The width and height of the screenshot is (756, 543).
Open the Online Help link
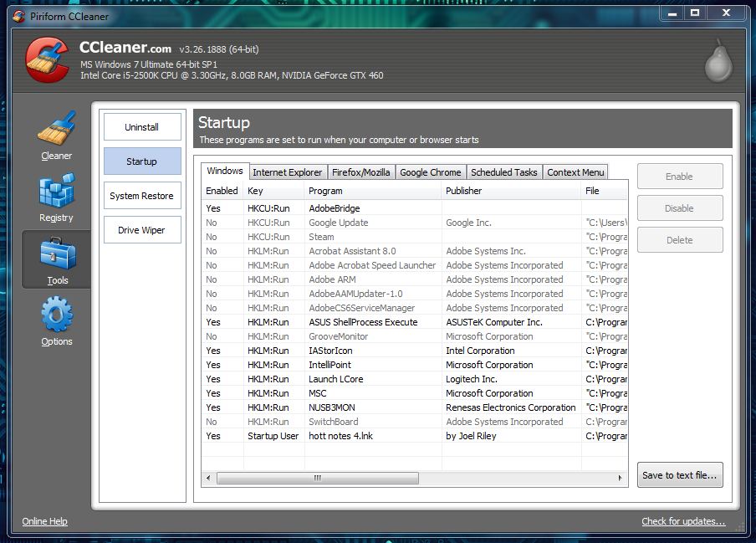click(x=44, y=521)
